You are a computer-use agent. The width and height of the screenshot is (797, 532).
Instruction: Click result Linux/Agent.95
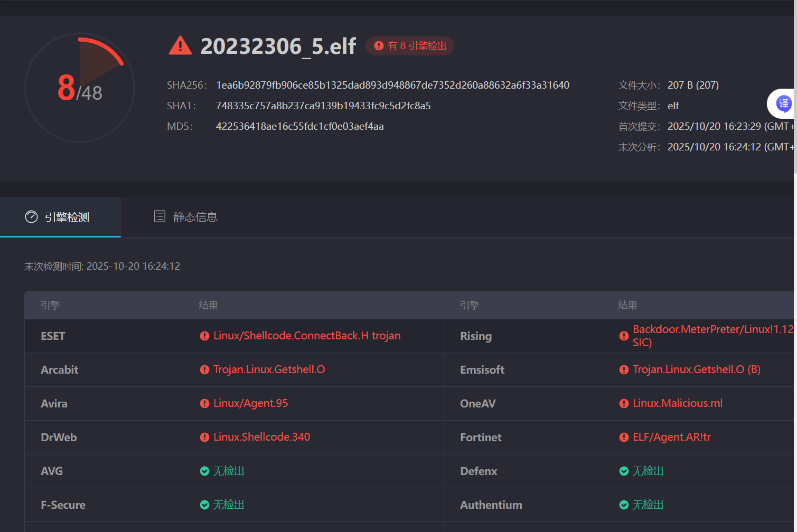tap(251, 404)
